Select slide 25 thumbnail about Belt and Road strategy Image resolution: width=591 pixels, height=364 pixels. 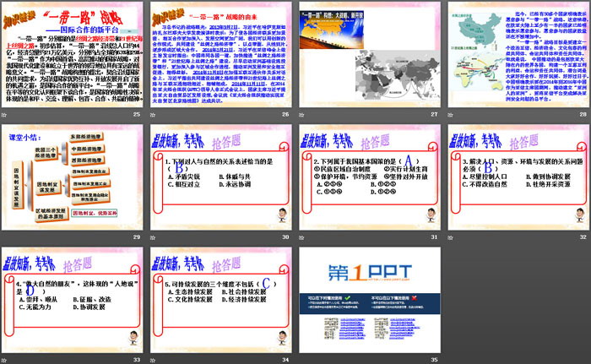(73, 55)
